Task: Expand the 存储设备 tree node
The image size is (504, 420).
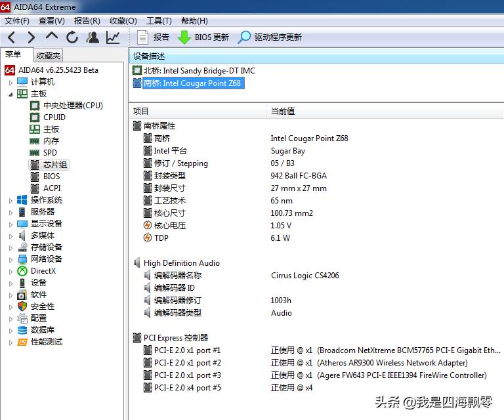Action: (x=10, y=248)
